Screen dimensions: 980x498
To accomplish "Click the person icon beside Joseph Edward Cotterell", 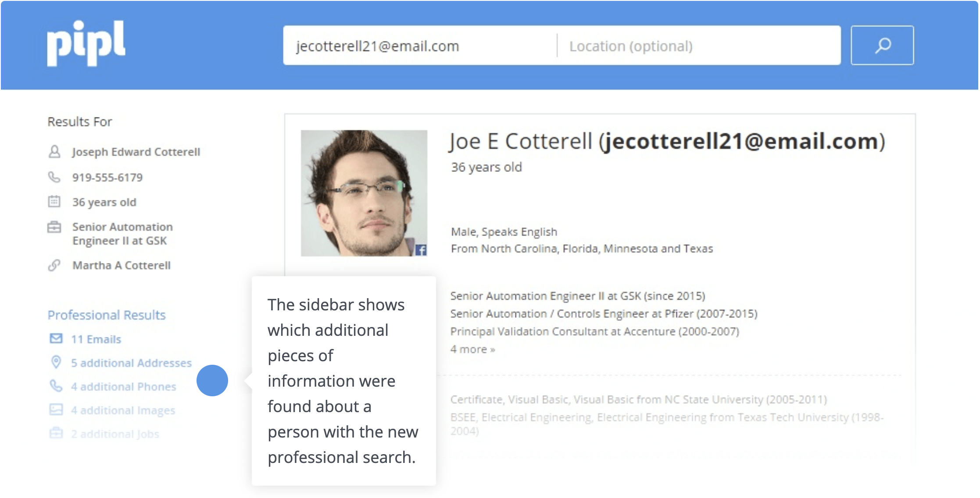I will coord(54,152).
